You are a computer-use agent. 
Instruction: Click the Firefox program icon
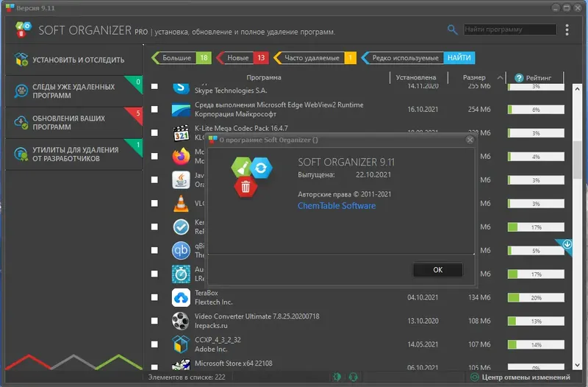click(181, 156)
